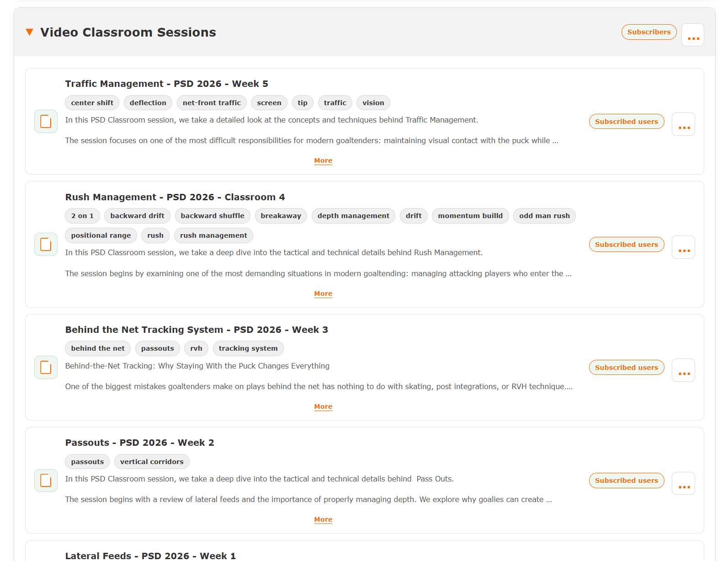The width and height of the screenshot is (728, 561).
Task: Click the rush management tag
Action: click(x=213, y=235)
